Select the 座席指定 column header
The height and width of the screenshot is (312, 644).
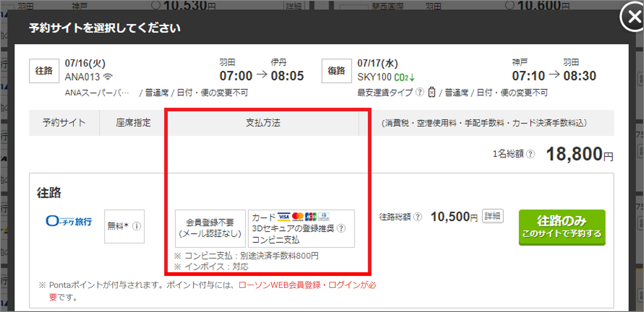pos(133,123)
